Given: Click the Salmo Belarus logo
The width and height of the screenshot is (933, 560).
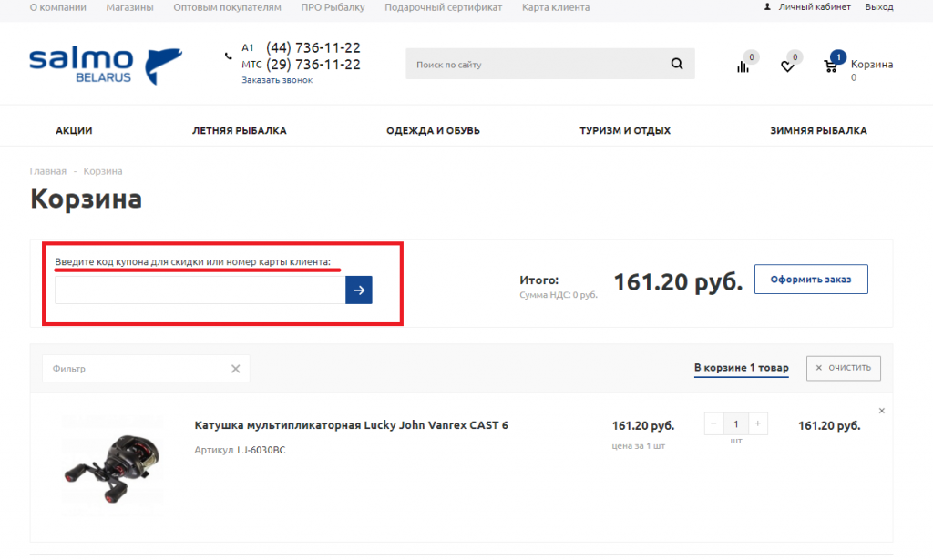Looking at the screenshot, I should 106,66.
